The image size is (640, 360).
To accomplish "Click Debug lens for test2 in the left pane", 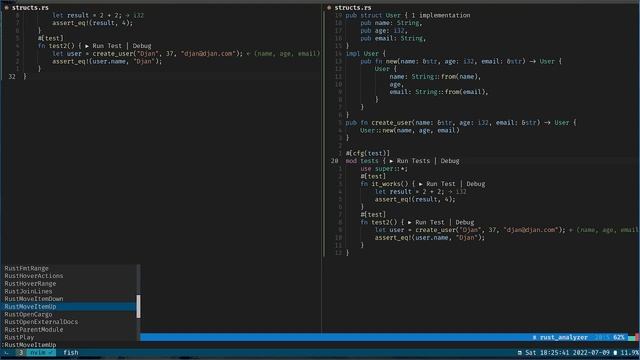I will (x=142, y=46).
